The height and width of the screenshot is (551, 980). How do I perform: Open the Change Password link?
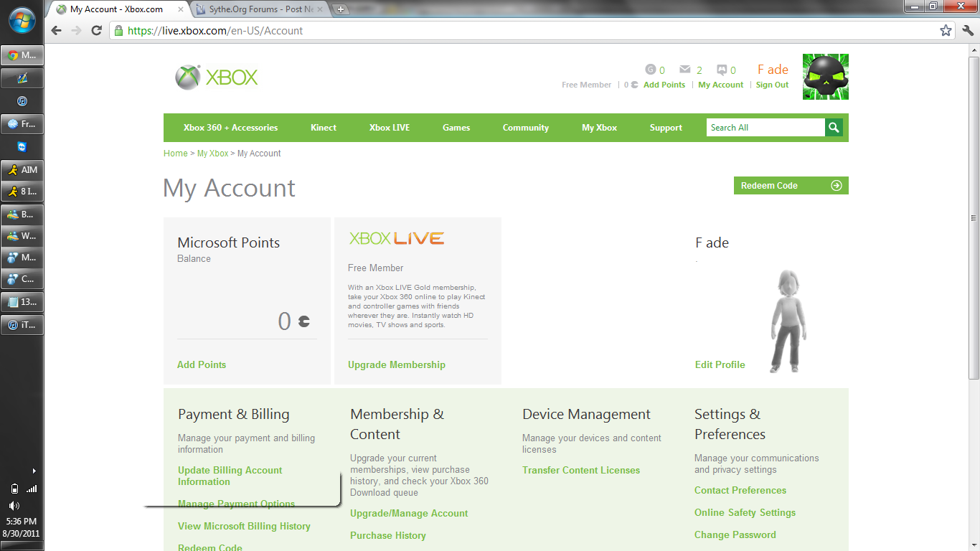click(x=735, y=534)
